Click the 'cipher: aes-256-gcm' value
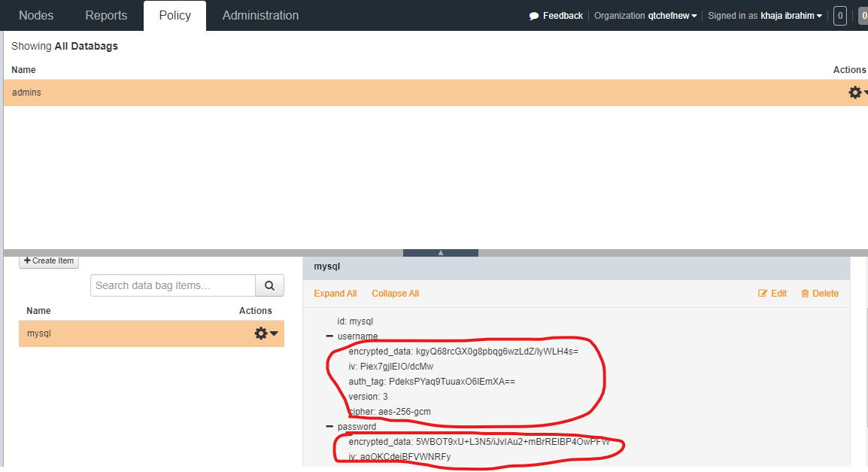The width and height of the screenshot is (868, 472). click(390, 412)
